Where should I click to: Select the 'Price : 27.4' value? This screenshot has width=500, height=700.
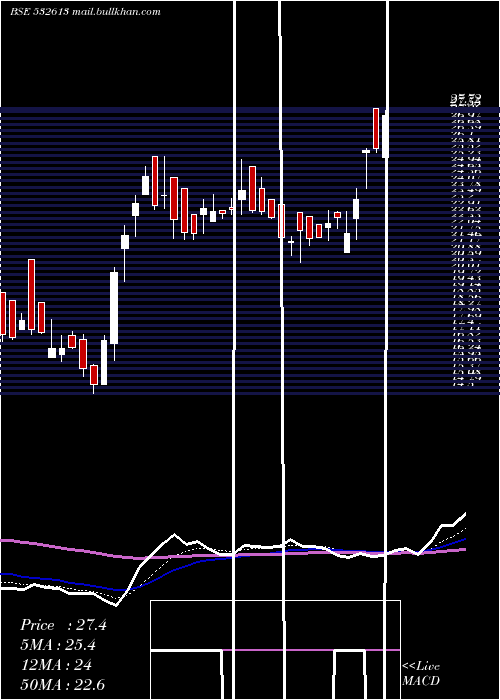(63, 625)
